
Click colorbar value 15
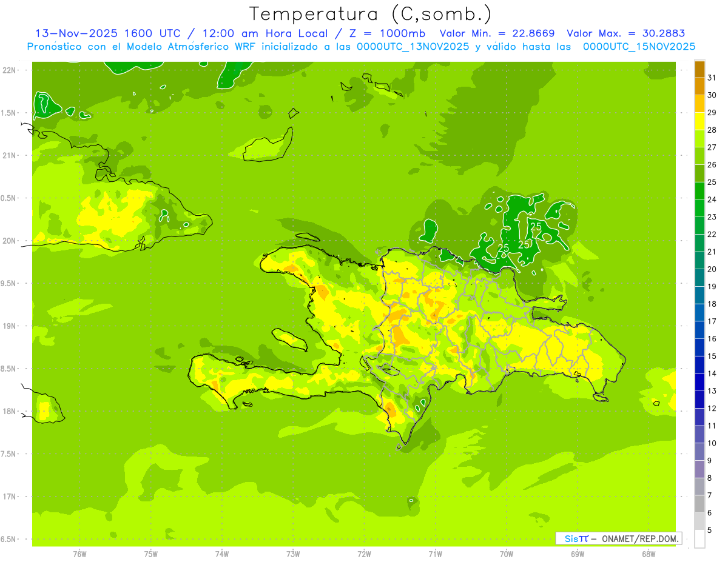click(x=712, y=356)
